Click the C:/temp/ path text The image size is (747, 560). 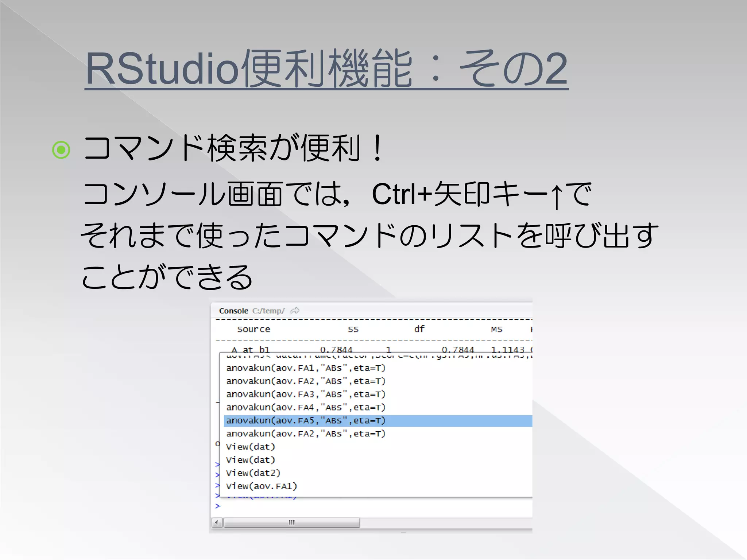pos(268,311)
